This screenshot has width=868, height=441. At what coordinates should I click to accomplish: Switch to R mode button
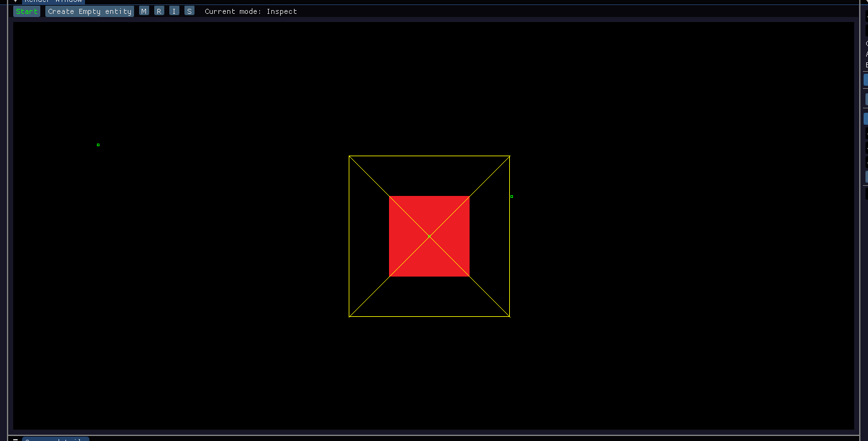click(159, 11)
